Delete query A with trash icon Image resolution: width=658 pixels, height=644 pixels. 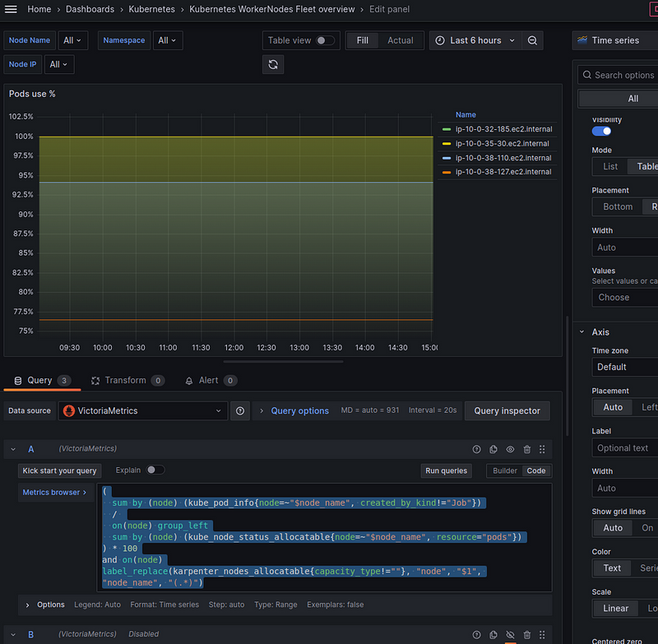(526, 449)
